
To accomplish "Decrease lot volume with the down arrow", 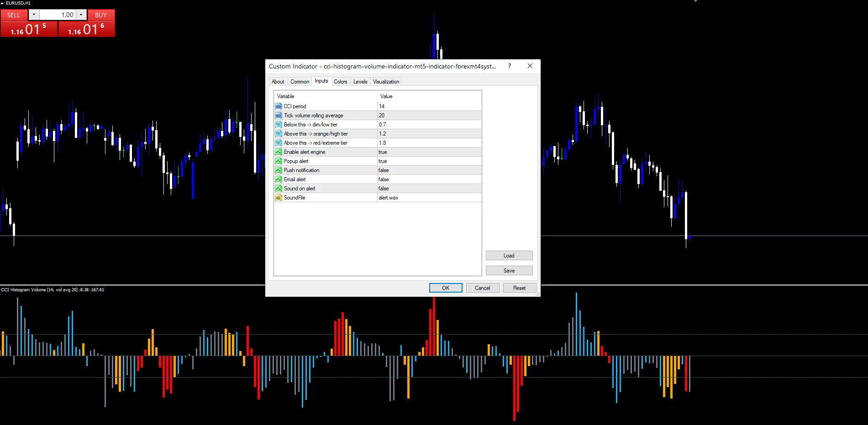I will point(34,15).
